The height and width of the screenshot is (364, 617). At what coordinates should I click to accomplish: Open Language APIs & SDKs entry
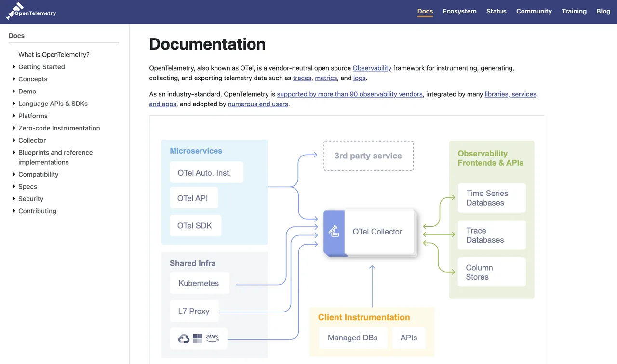click(53, 104)
